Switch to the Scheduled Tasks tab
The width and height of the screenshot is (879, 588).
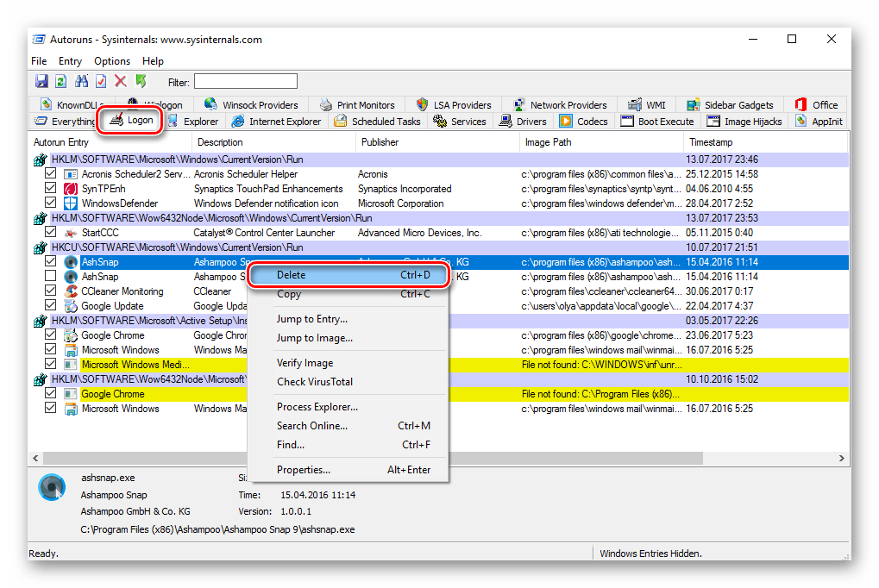coord(378,122)
